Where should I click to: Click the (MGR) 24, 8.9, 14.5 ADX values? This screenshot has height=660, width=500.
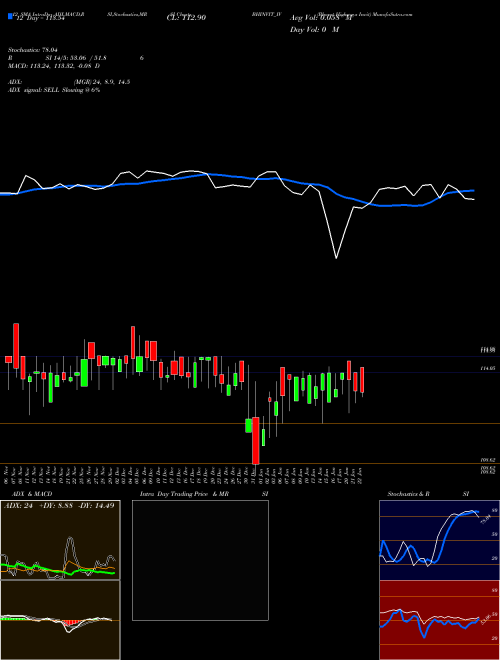tap(101, 82)
